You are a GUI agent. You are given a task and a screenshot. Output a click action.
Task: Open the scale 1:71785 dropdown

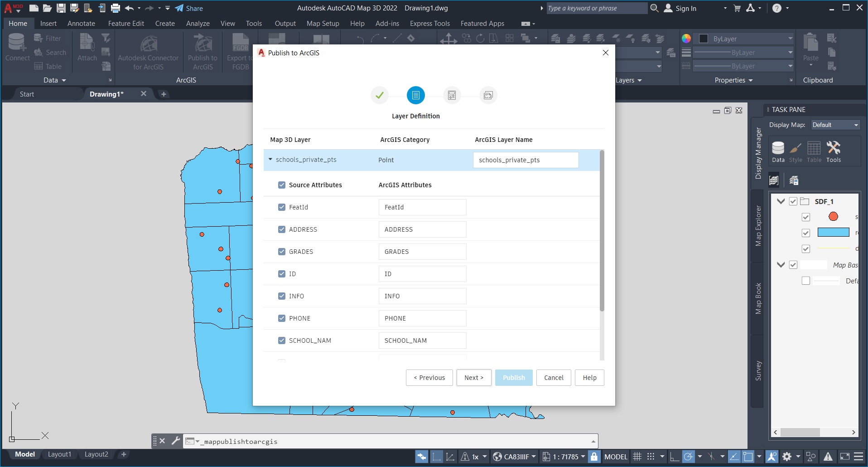tap(564, 457)
